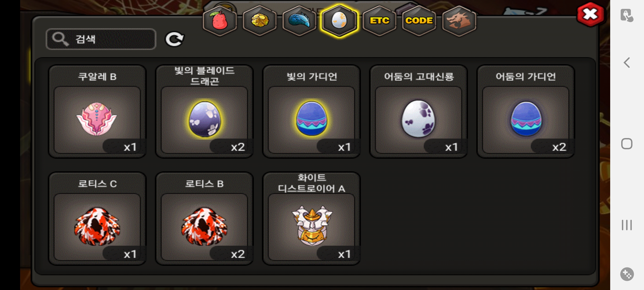Select the 로티스 C egg
This screenshot has width=644, height=290.
click(97, 219)
